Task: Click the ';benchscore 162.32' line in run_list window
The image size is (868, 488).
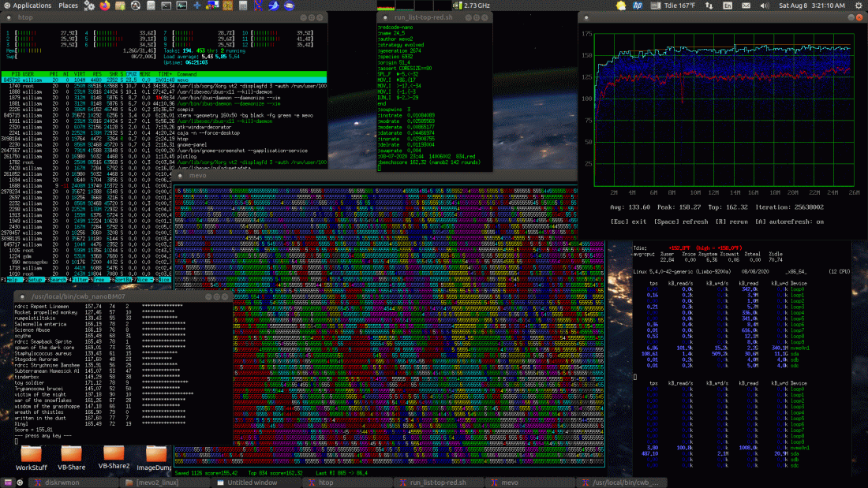Action: click(429, 162)
